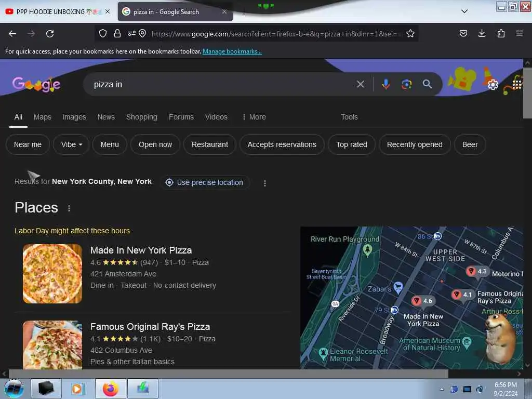Bookmark this page with the star icon

click(x=410, y=33)
